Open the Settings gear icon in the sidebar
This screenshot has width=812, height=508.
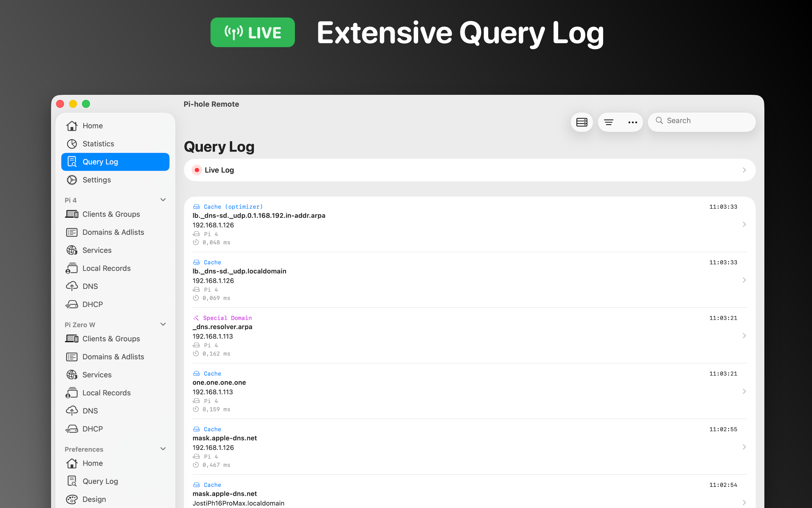pos(72,180)
